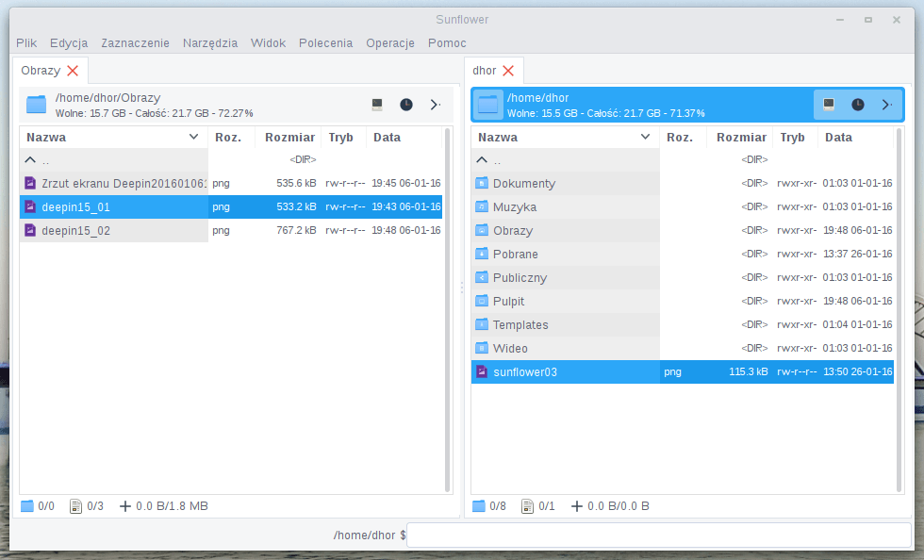
Task: Sort left panel by Tryb column
Action: (343, 138)
